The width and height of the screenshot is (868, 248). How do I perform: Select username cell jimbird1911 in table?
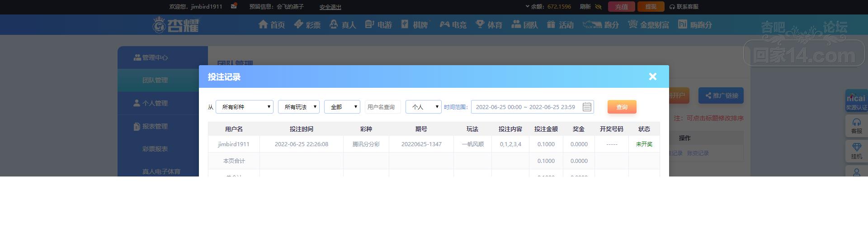234,144
